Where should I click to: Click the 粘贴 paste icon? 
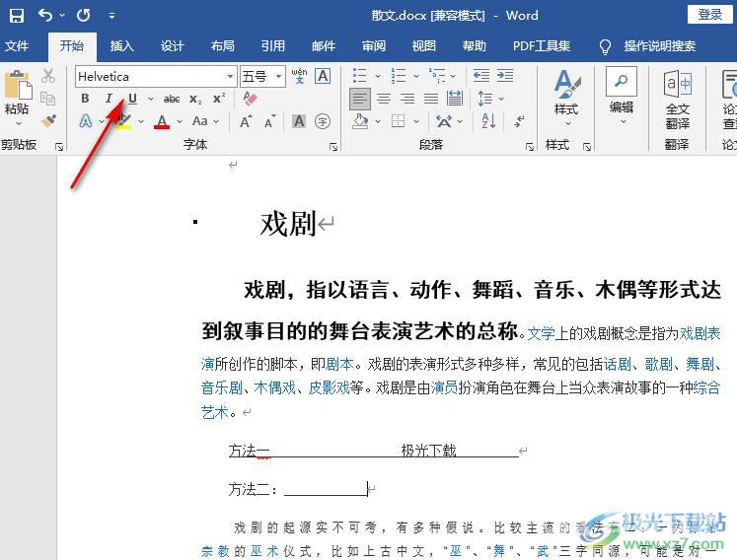[x=18, y=85]
